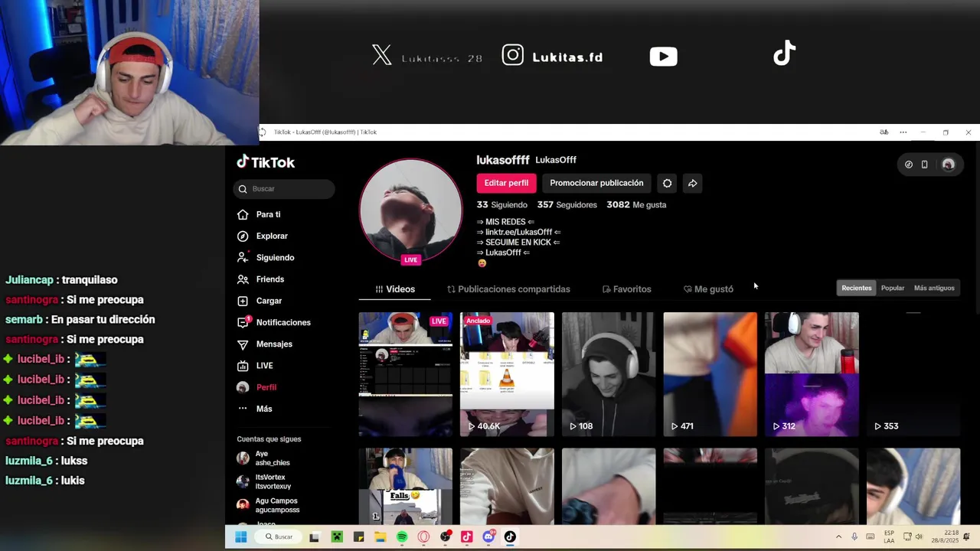
Task: Click the Editar perfil button
Action: (506, 183)
